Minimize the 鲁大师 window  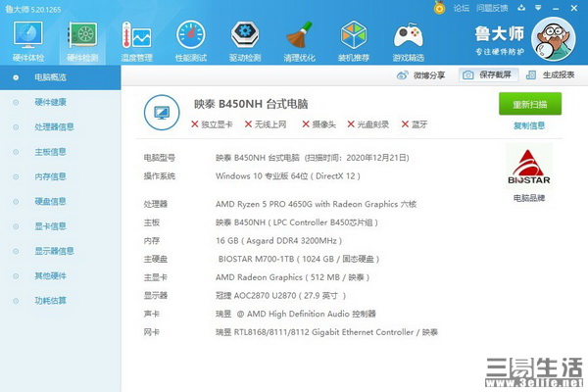pyautogui.click(x=556, y=8)
